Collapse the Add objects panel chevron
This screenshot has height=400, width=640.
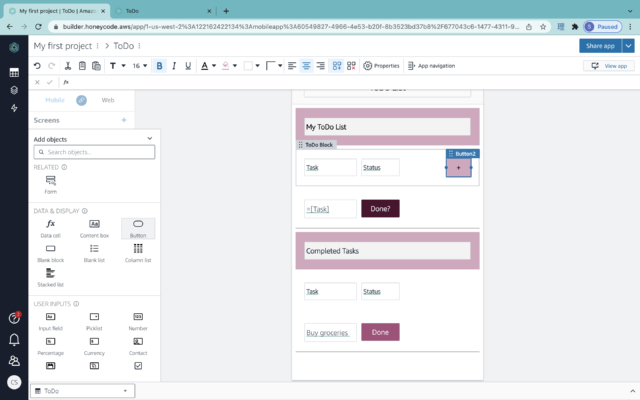point(149,139)
